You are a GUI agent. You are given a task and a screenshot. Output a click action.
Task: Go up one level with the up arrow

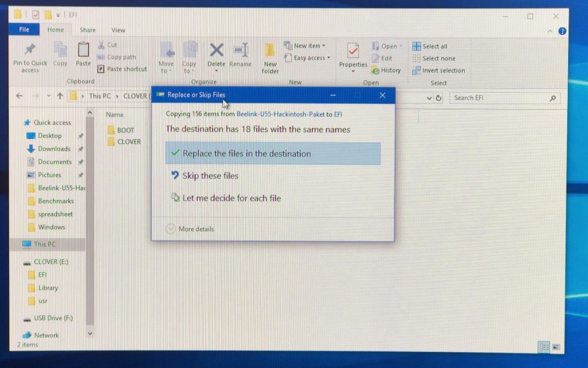pos(60,96)
